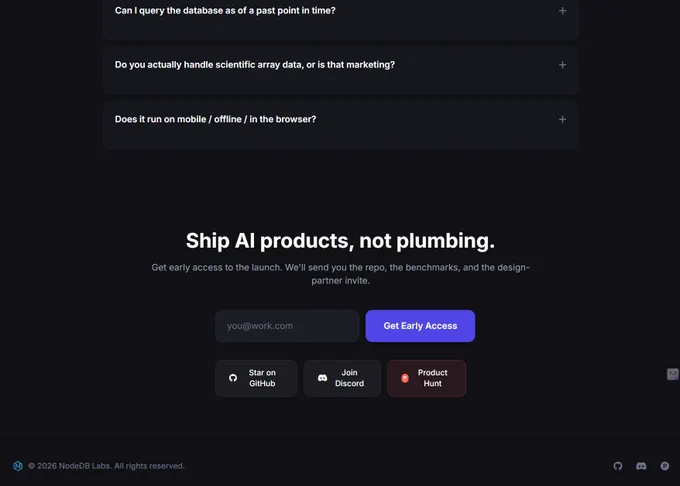Image resolution: width=680 pixels, height=486 pixels.
Task: Visit the Product Hunt button link
Action: point(427,378)
